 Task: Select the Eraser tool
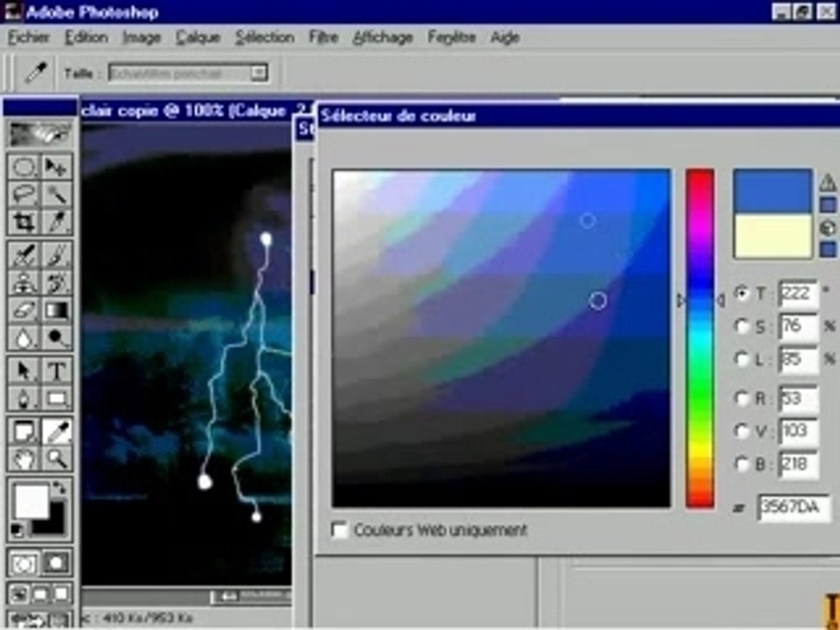(x=23, y=310)
